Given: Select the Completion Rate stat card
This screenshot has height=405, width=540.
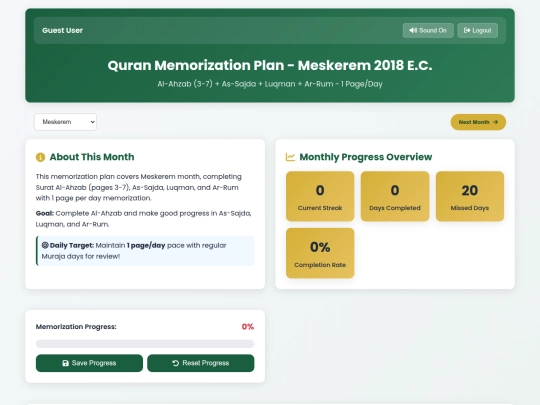Looking at the screenshot, I should [x=320, y=253].
